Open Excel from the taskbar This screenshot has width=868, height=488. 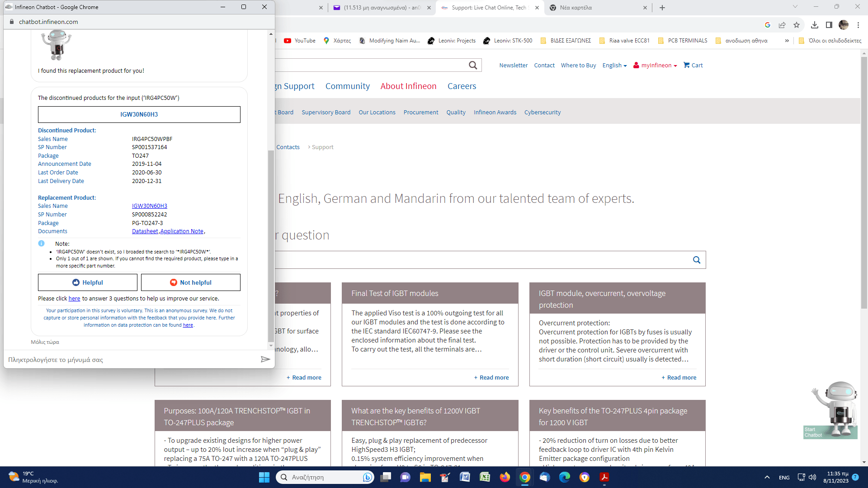pyautogui.click(x=485, y=477)
